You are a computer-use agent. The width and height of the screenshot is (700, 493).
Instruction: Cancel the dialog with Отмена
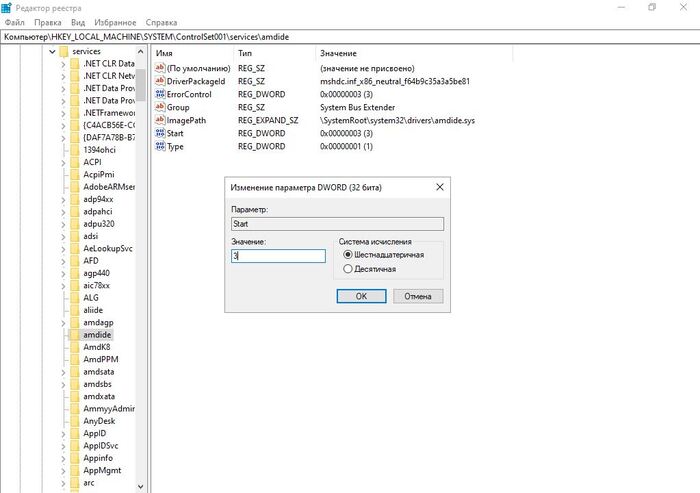pyautogui.click(x=418, y=296)
